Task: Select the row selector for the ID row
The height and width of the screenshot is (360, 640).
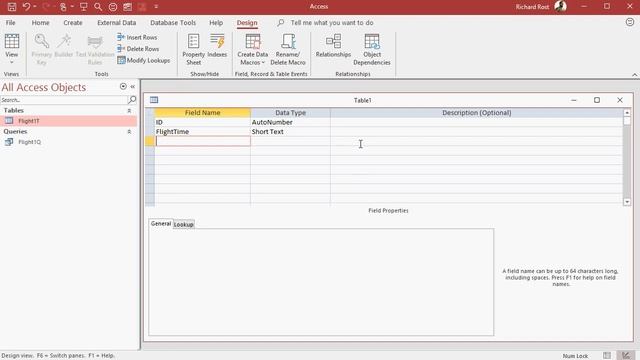Action: coord(150,122)
